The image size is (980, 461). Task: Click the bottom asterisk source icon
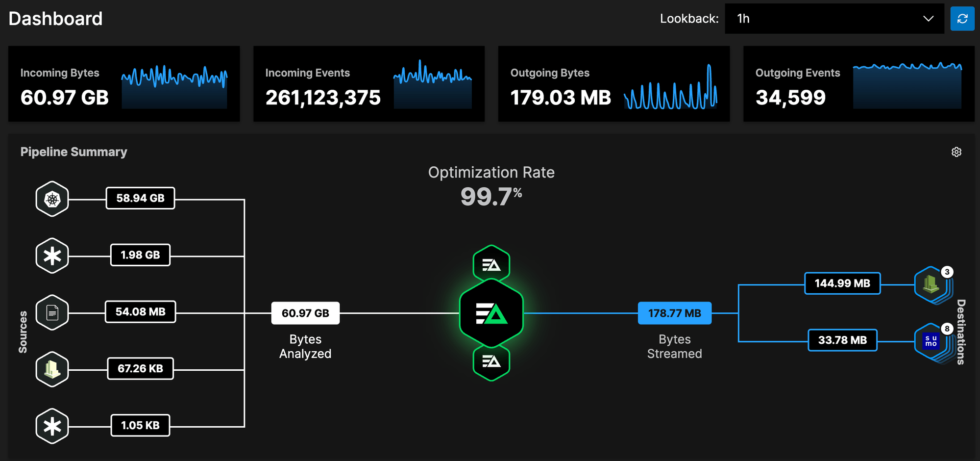coord(52,425)
